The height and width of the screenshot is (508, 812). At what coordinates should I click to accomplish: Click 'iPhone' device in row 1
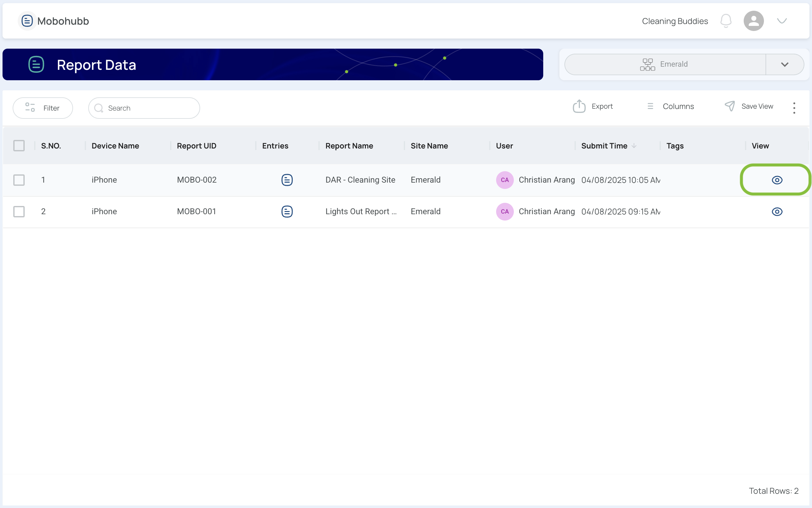click(x=104, y=180)
